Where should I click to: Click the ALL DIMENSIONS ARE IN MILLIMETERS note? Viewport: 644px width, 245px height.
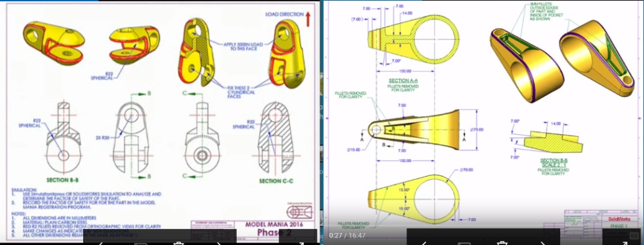click(x=59, y=217)
